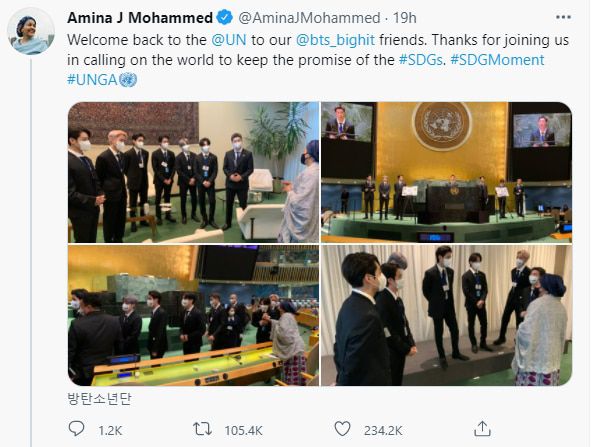Open the #SDGs hashtag
This screenshot has height=447, width=598.
point(421,60)
